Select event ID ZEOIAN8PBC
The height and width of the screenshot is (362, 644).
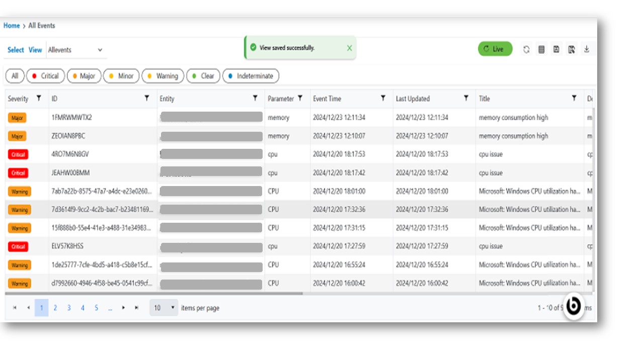tap(68, 136)
